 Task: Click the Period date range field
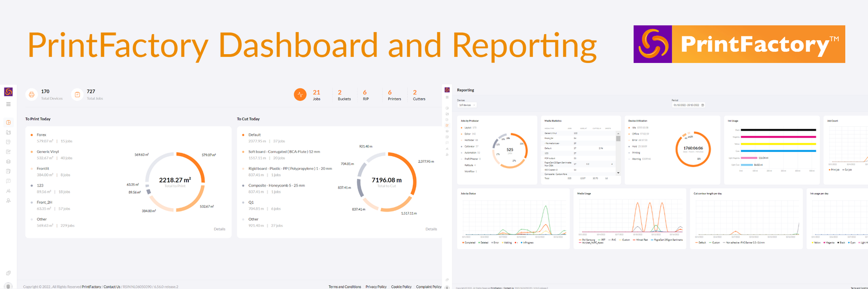(x=688, y=105)
